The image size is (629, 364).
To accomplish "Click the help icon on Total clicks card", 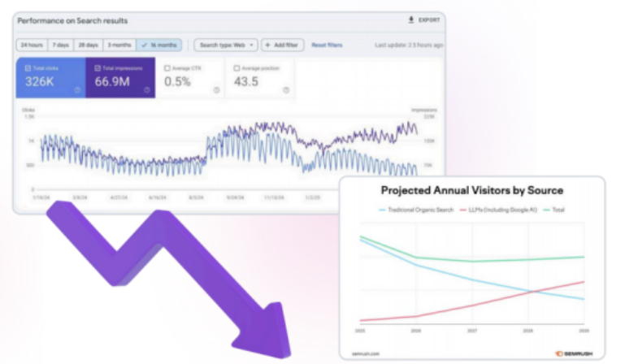I will (x=77, y=90).
